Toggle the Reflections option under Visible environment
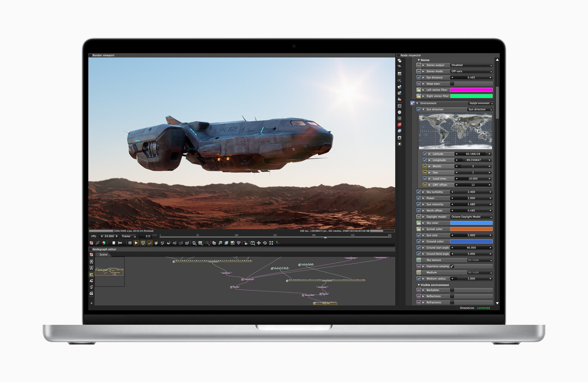Image resolution: width=588 pixels, height=382 pixels. tap(452, 296)
